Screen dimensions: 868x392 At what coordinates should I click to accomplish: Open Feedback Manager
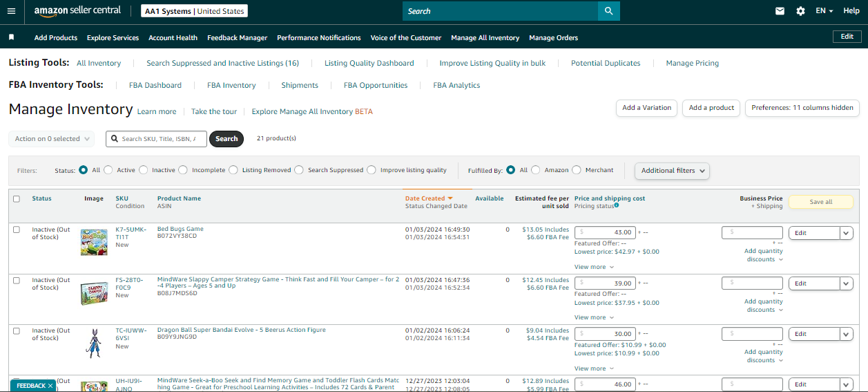237,37
